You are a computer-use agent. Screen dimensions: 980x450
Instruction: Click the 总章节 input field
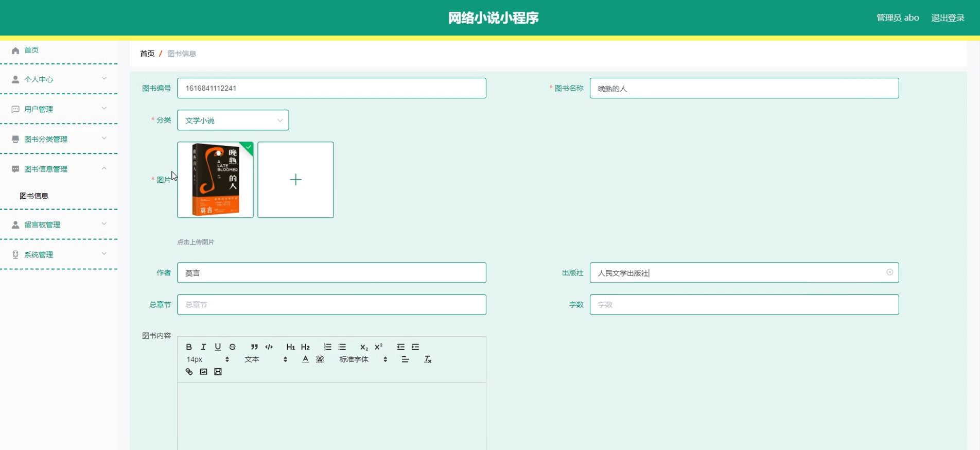[x=331, y=305]
